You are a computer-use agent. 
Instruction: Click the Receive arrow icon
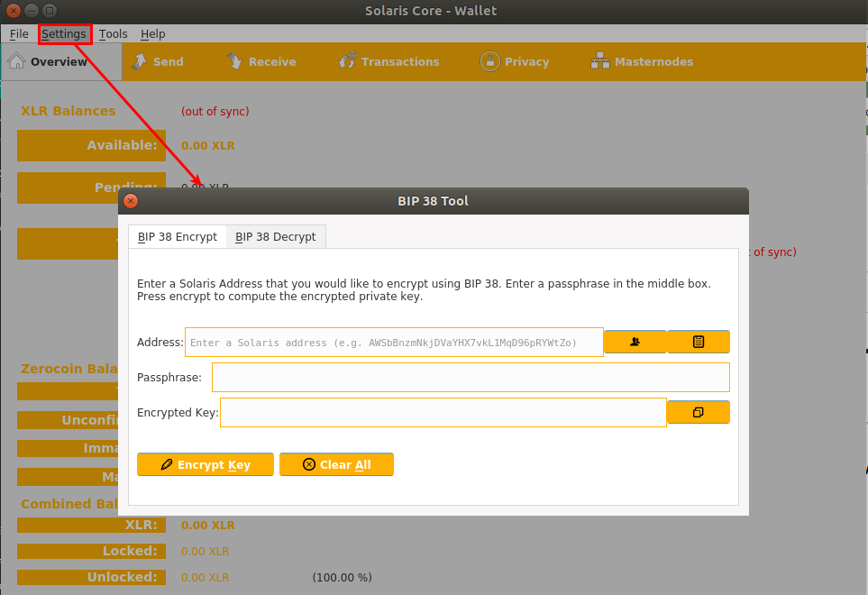pyautogui.click(x=234, y=61)
